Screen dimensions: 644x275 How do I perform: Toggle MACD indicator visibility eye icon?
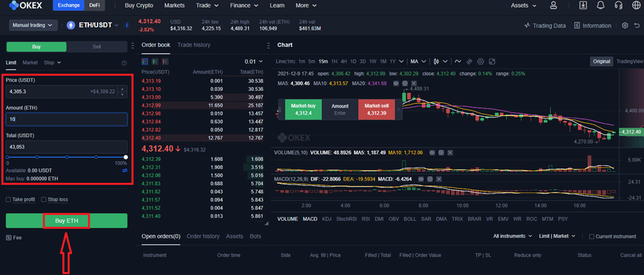coord(421,179)
